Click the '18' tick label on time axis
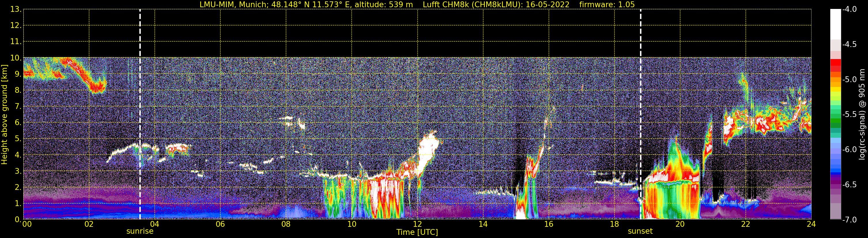This screenshot has height=238, width=868. pyautogui.click(x=615, y=224)
